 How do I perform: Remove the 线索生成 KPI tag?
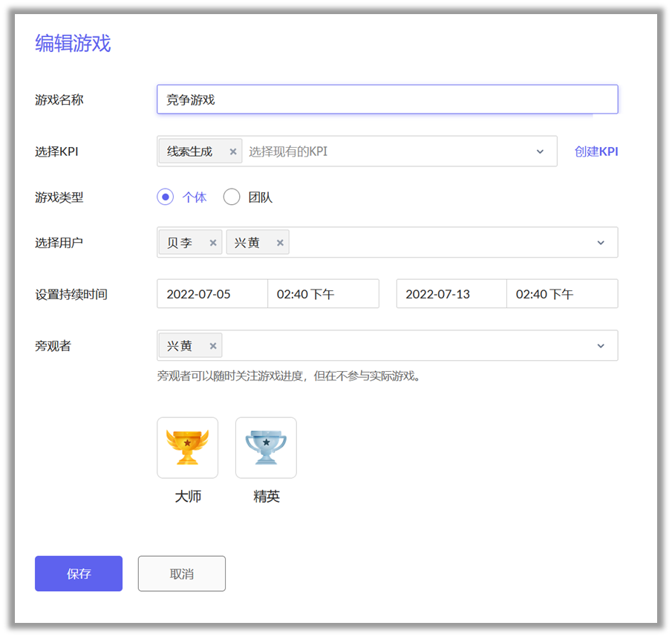pyautogui.click(x=232, y=151)
